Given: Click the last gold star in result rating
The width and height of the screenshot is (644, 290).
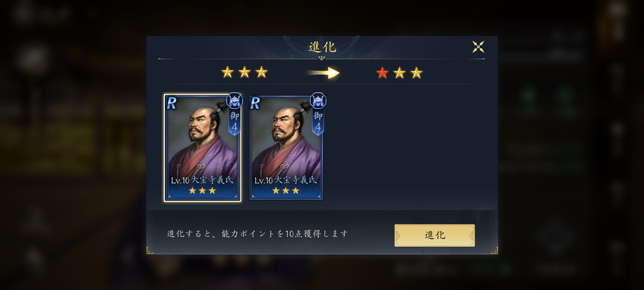Looking at the screenshot, I should (x=416, y=73).
